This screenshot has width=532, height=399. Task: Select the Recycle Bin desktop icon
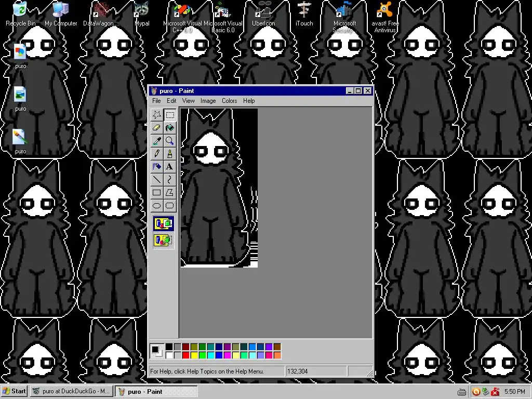20,14
